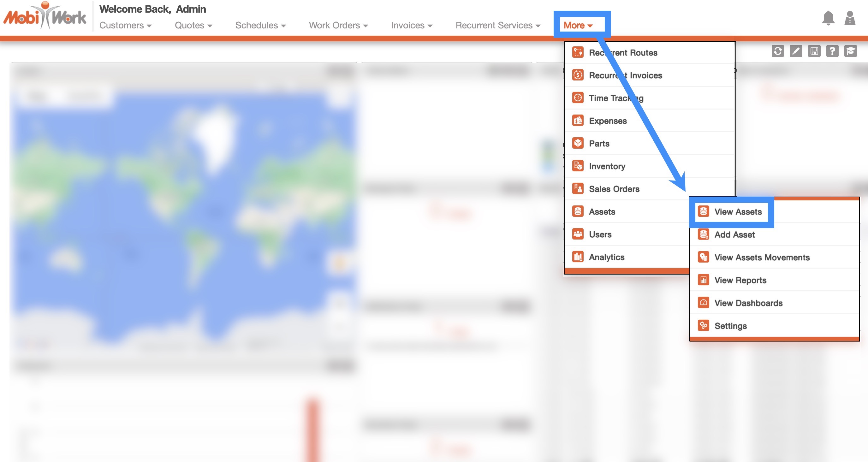Screen dimensions: 868x462
Task: Open the Work Orders dropdown
Action: (x=338, y=25)
